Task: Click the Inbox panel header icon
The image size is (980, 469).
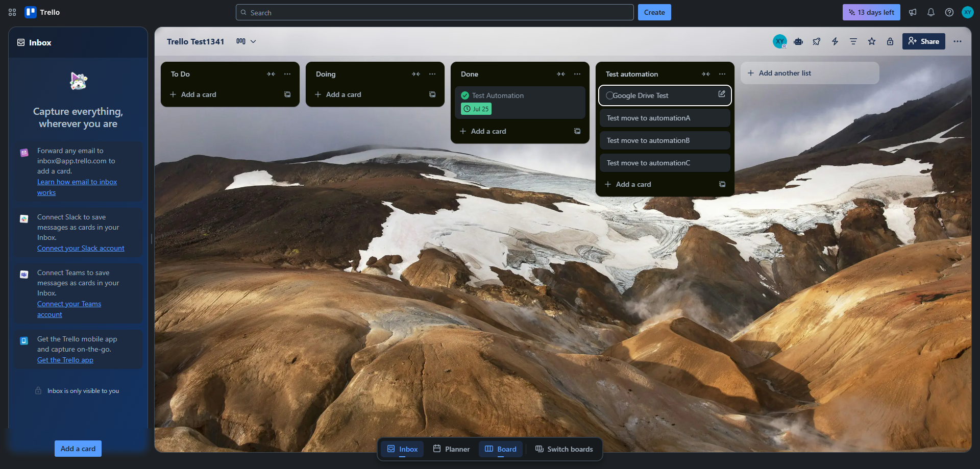Action: [21, 42]
